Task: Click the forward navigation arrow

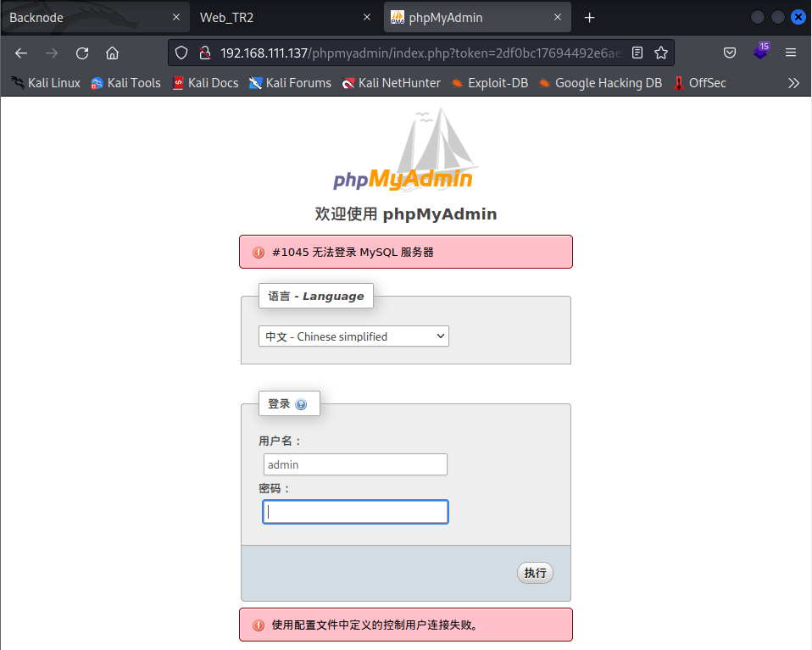Action: click(51, 53)
